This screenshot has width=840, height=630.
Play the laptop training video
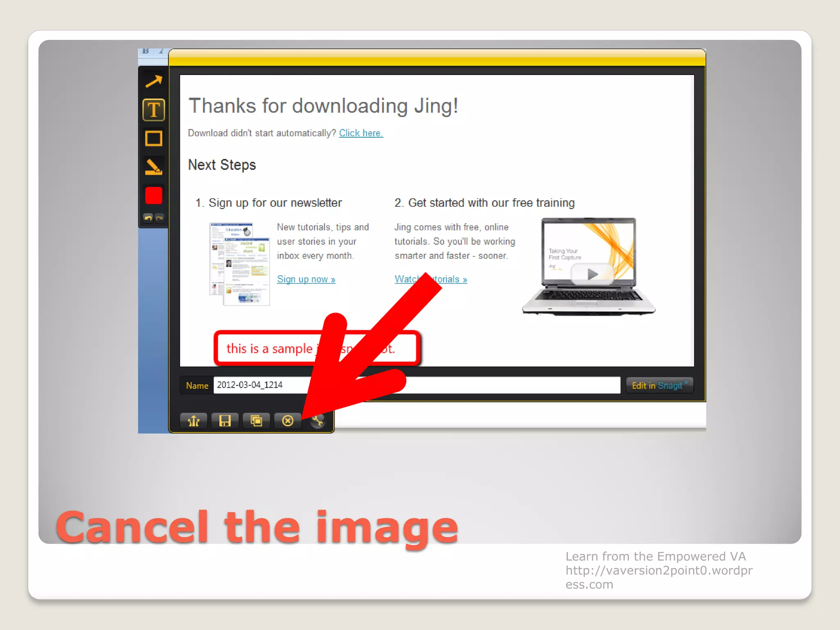[x=592, y=274]
